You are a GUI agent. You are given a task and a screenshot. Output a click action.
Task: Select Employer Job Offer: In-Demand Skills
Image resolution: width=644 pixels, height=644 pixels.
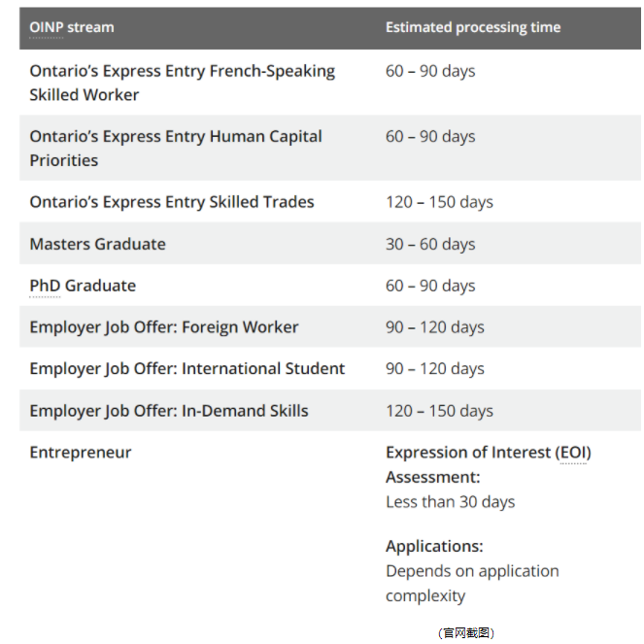pos(168,411)
